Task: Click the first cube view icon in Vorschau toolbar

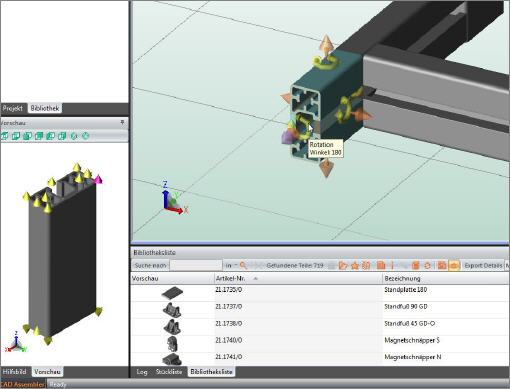Action: coord(5,136)
